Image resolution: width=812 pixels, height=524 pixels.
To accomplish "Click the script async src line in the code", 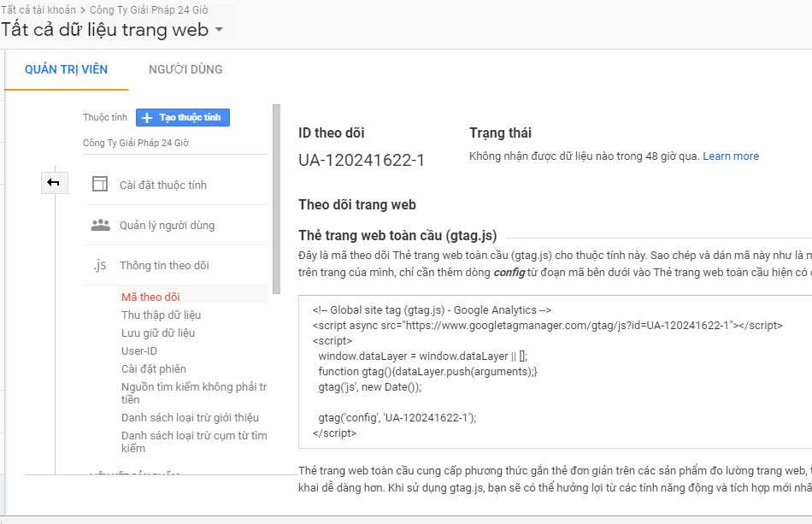I will coord(547,325).
